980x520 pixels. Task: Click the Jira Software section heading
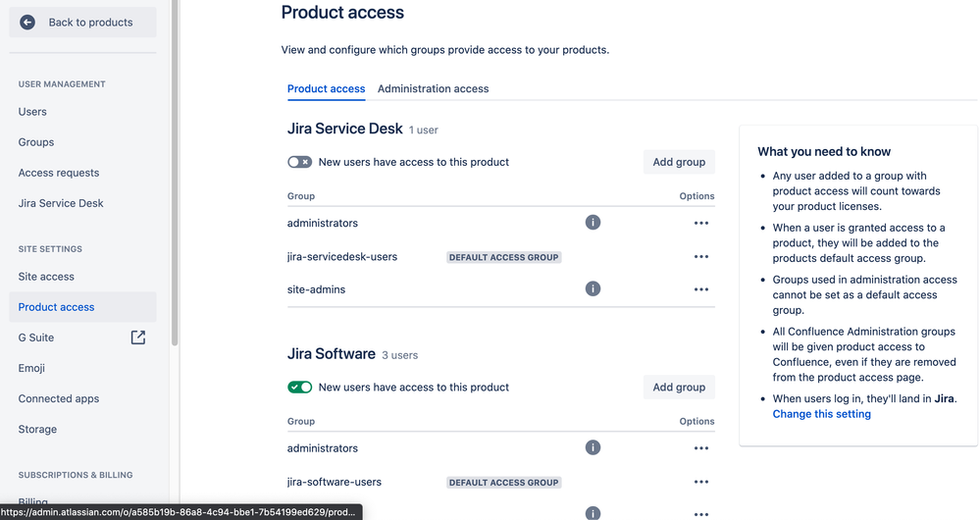tap(332, 354)
